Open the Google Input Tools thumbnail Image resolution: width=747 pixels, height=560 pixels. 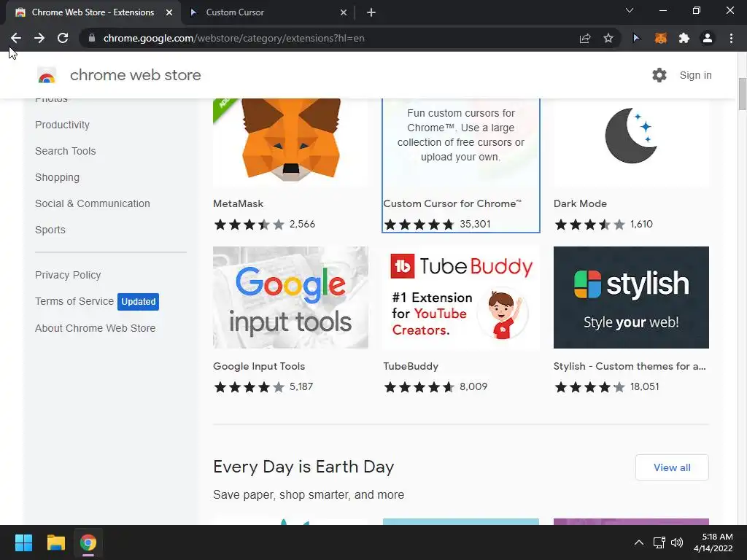(290, 297)
